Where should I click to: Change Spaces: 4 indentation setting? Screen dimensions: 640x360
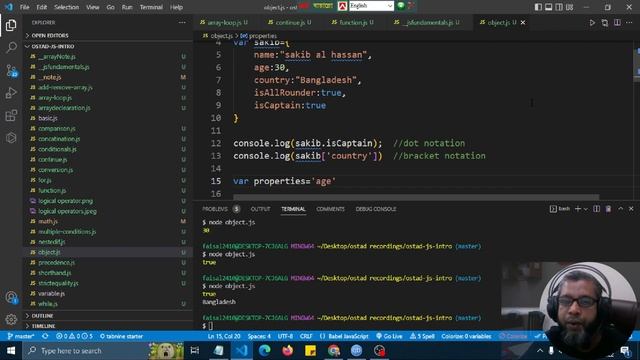(259, 336)
